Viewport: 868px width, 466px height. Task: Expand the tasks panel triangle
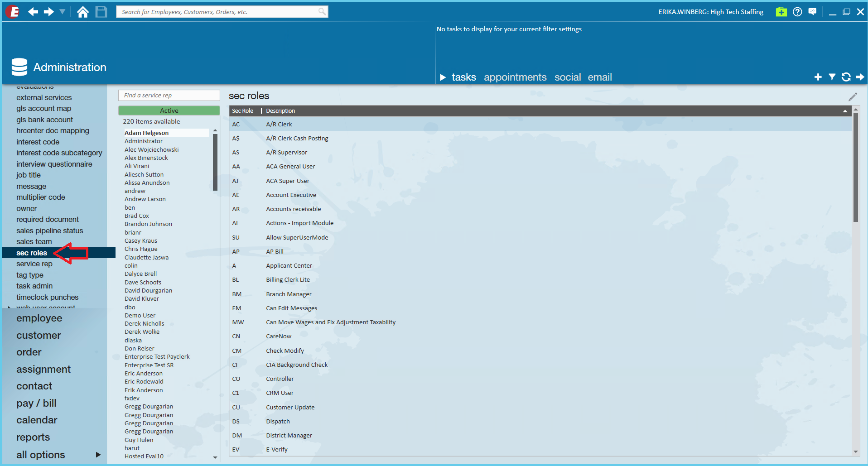tap(443, 77)
